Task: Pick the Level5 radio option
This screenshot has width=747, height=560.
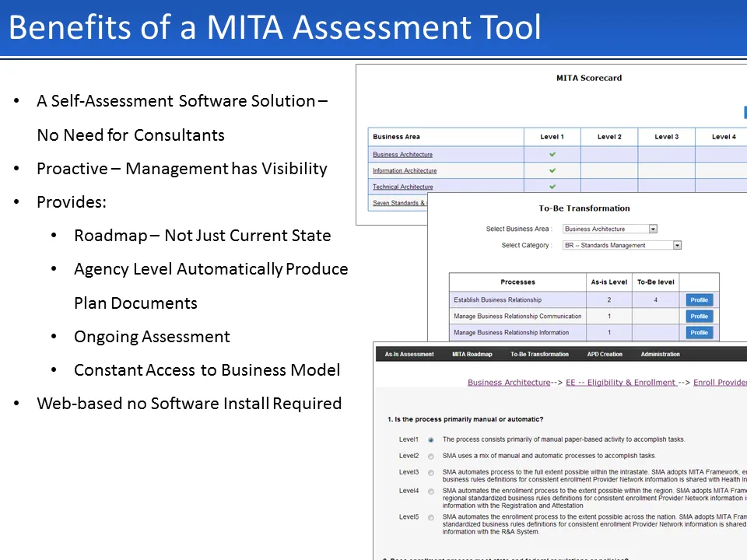Action: tap(430, 518)
